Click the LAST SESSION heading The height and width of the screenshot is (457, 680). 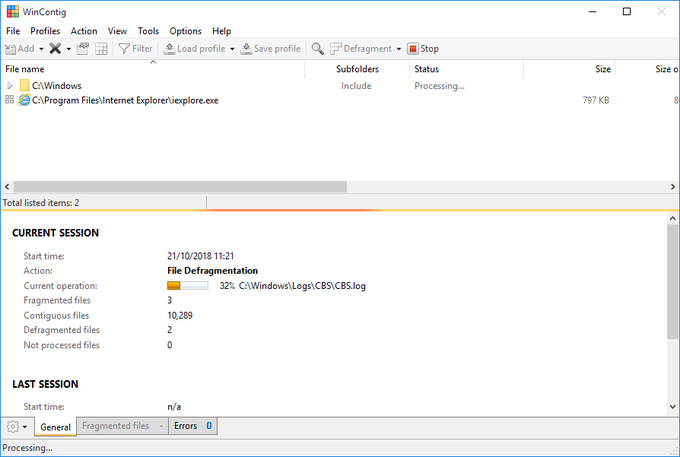click(45, 385)
